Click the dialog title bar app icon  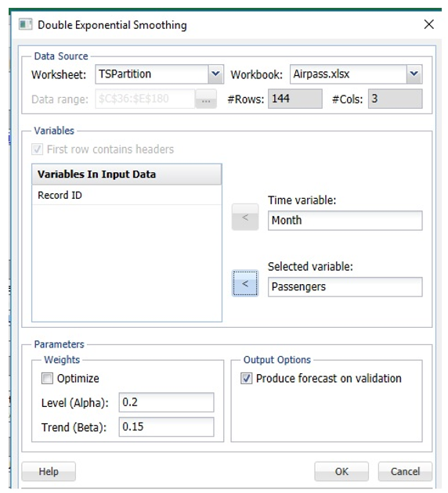point(25,24)
